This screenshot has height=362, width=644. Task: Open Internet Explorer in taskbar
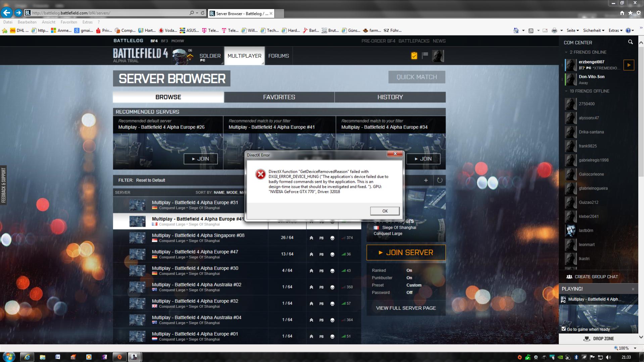27,357
